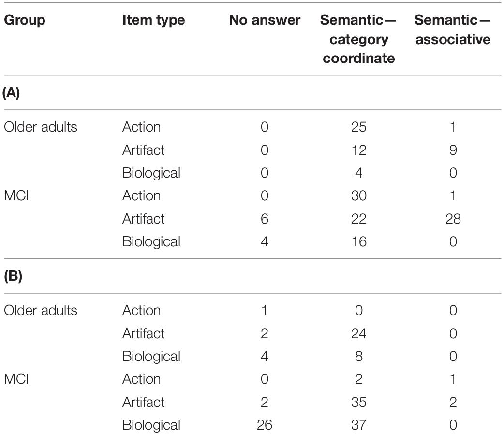Click the value 35 for MCI Artifact
Image resolution: width=504 pixels, height=435 pixels.
click(x=359, y=402)
